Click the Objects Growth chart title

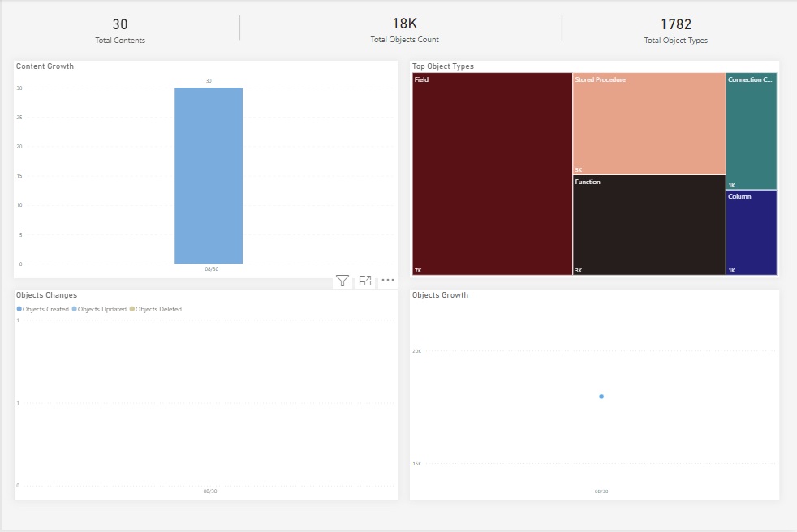tap(440, 295)
